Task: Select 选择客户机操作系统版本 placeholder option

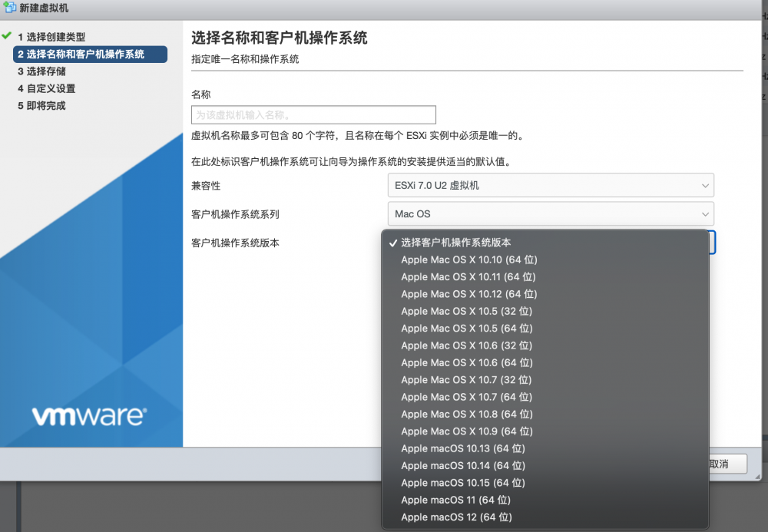Action: coord(545,243)
